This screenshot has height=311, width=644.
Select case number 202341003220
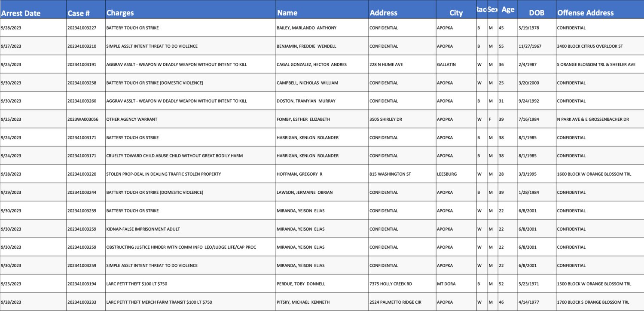[82, 174]
